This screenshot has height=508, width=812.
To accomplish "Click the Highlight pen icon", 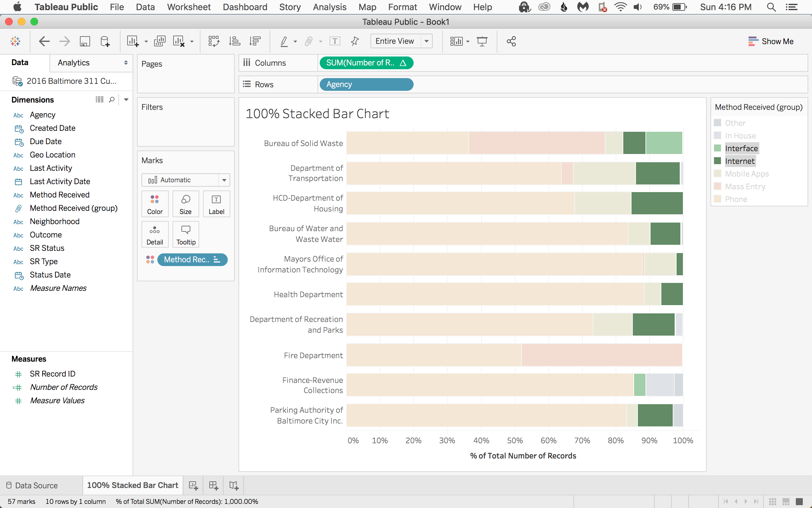I will coord(284,41).
